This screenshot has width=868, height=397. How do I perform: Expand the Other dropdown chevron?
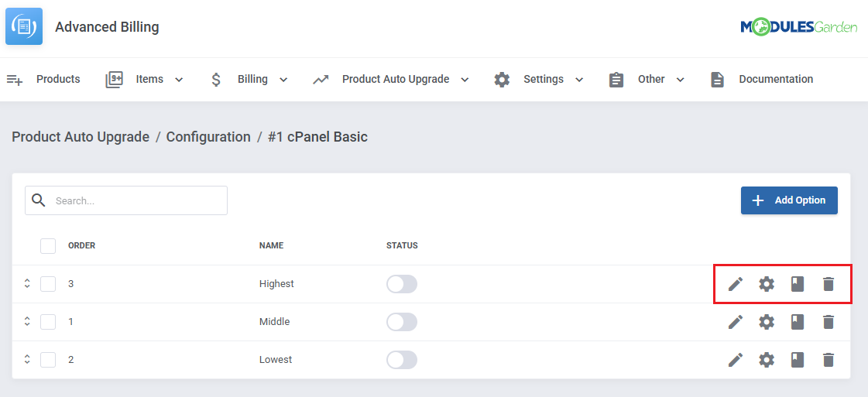point(681,80)
